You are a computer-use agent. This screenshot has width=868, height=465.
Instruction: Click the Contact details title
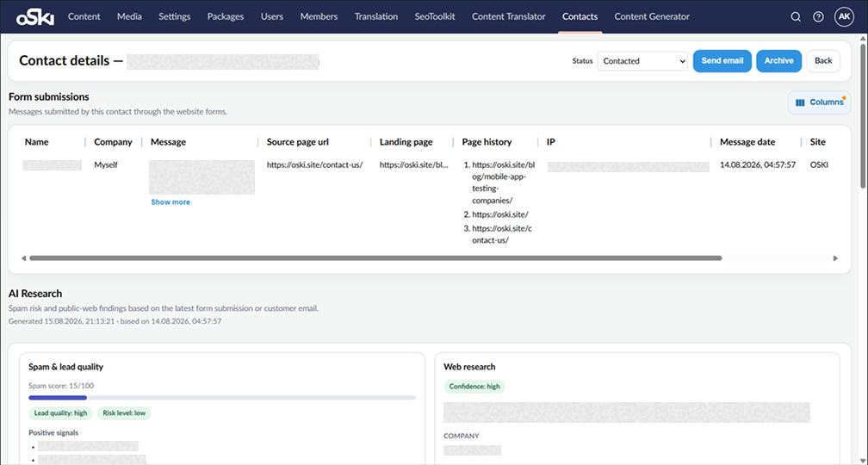[71, 61]
